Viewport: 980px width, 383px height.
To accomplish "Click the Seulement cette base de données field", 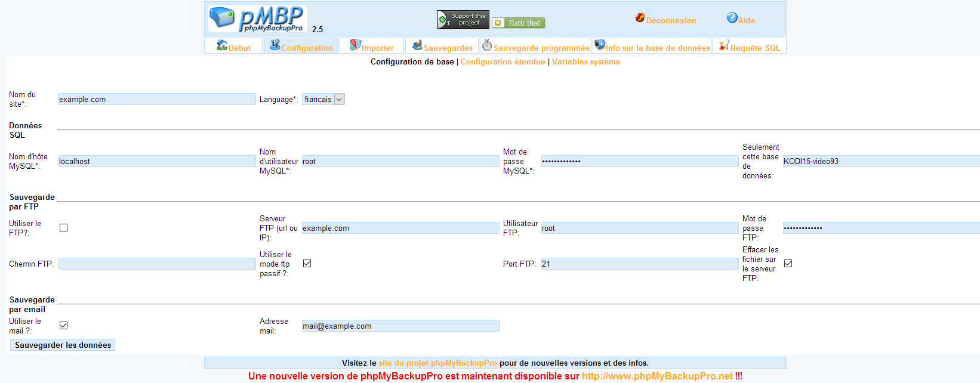I will click(x=882, y=162).
